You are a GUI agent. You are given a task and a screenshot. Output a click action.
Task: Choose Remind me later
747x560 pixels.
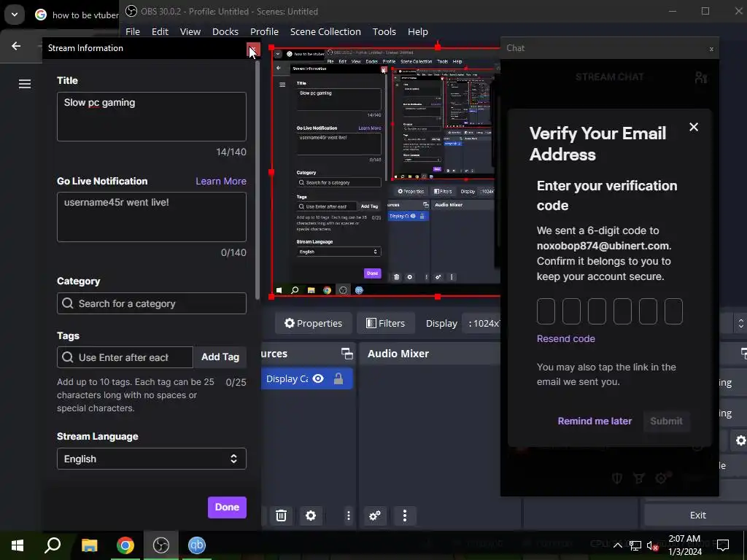[595, 421]
